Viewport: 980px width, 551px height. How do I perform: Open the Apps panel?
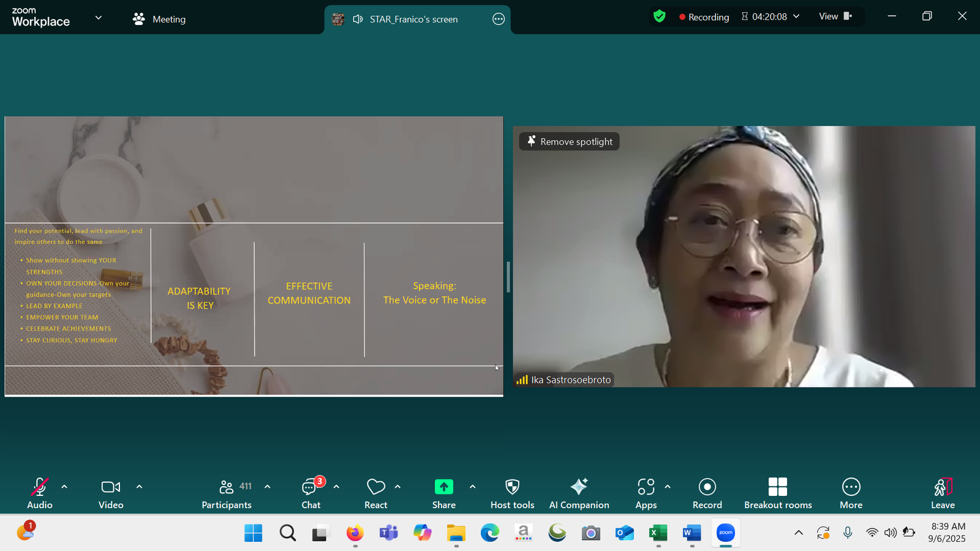(x=646, y=493)
